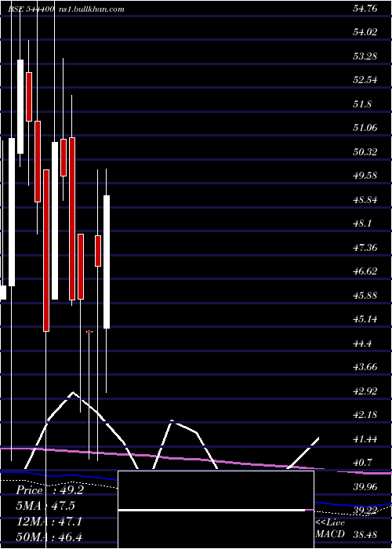Click the Price : 49.2 readout

click(49, 490)
